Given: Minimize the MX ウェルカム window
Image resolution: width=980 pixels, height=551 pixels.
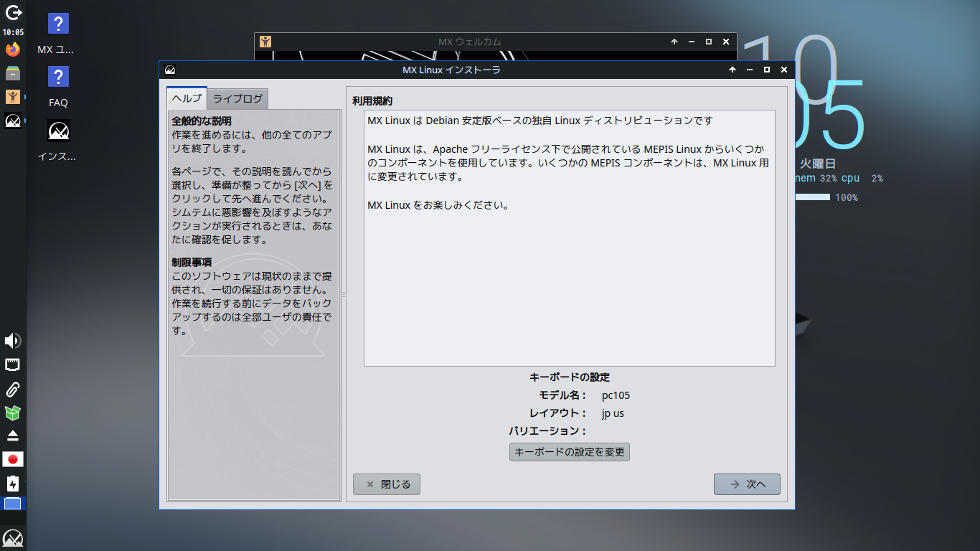Looking at the screenshot, I should pos(692,42).
